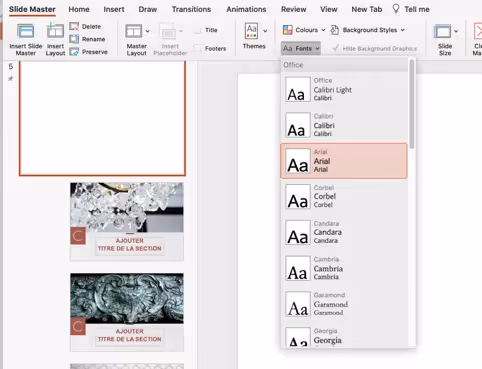This screenshot has height=369, width=482.
Task: Click the Garamond font preview Aa tile
Action: tap(298, 304)
